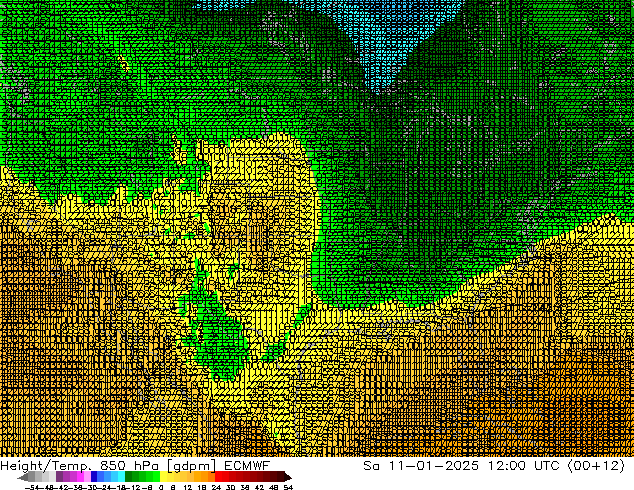Click the right dark arrow end of legend

(288, 477)
